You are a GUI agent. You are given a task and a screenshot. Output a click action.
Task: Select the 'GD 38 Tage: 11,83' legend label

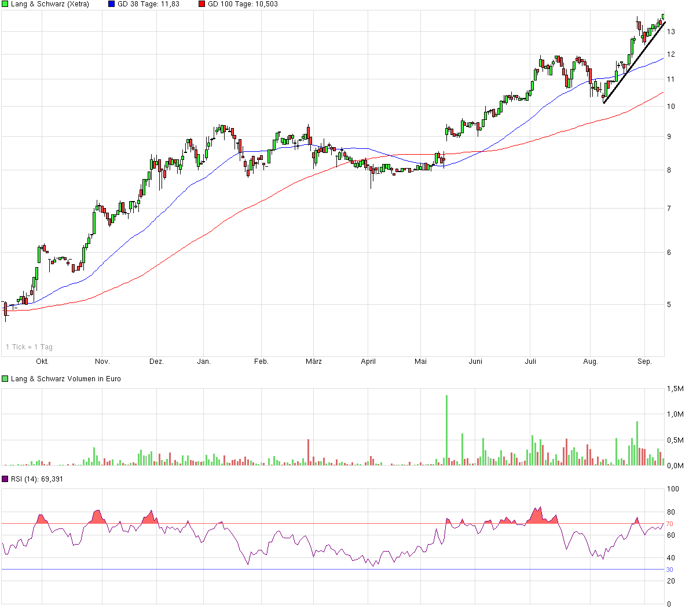(148, 4)
